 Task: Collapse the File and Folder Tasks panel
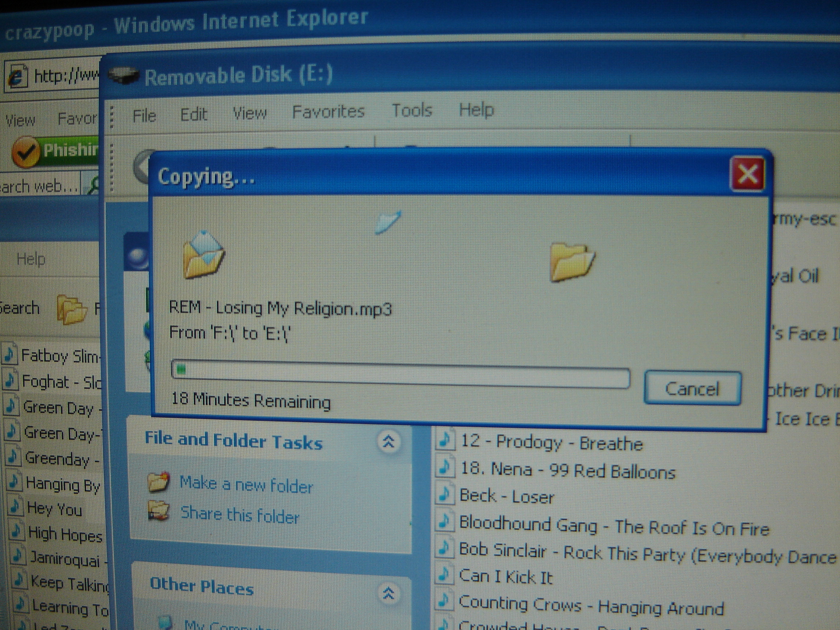tap(388, 441)
